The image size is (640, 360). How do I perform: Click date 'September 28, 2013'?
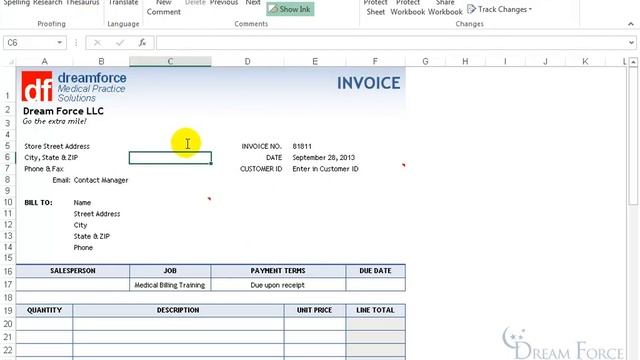(x=324, y=158)
